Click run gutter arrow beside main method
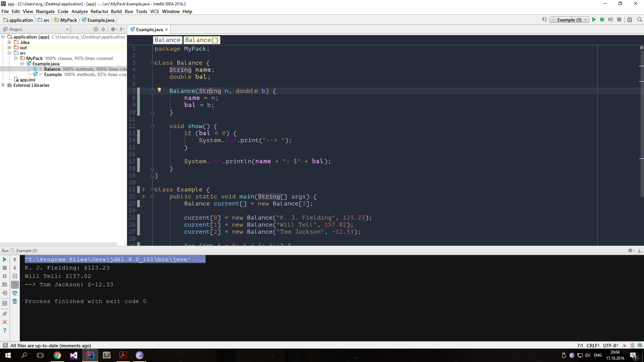This screenshot has height=362, width=644. [x=144, y=197]
